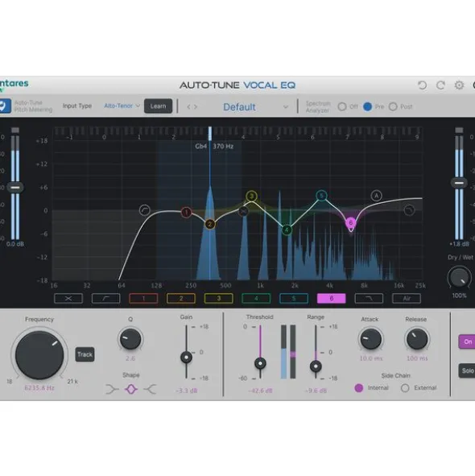
Task: Click the Threshold slider handle
Action: point(260,363)
